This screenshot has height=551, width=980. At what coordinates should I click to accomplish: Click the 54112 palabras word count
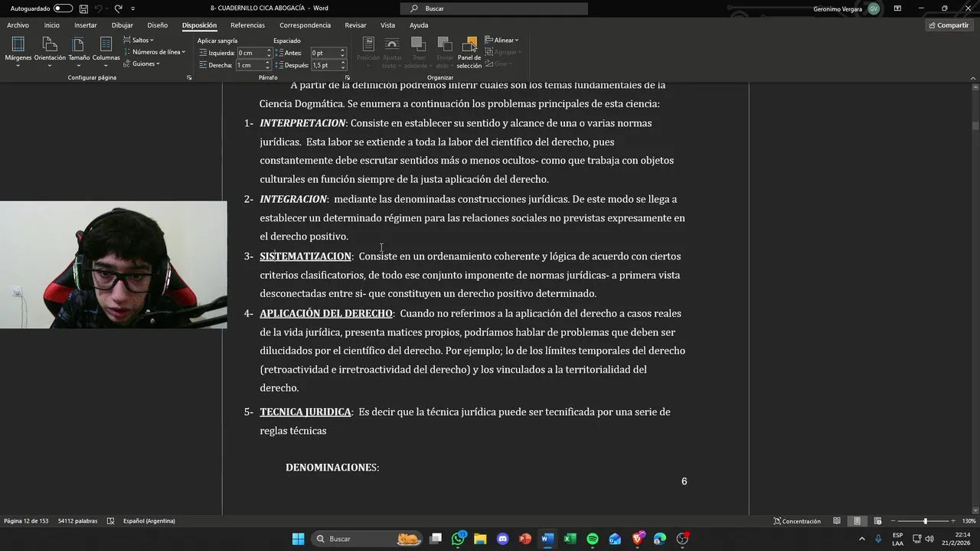click(x=77, y=521)
